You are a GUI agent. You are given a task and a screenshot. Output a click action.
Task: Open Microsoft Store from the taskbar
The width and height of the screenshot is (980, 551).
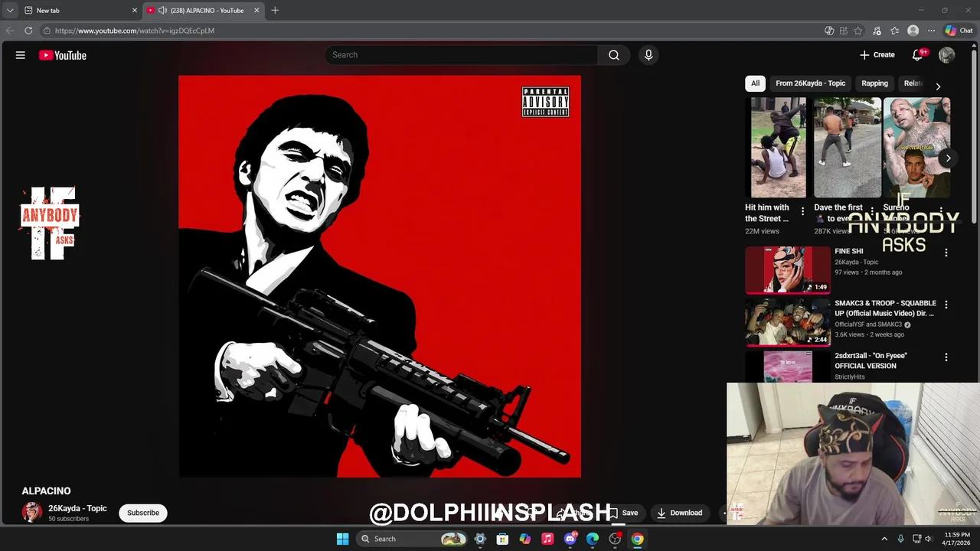[x=502, y=539]
